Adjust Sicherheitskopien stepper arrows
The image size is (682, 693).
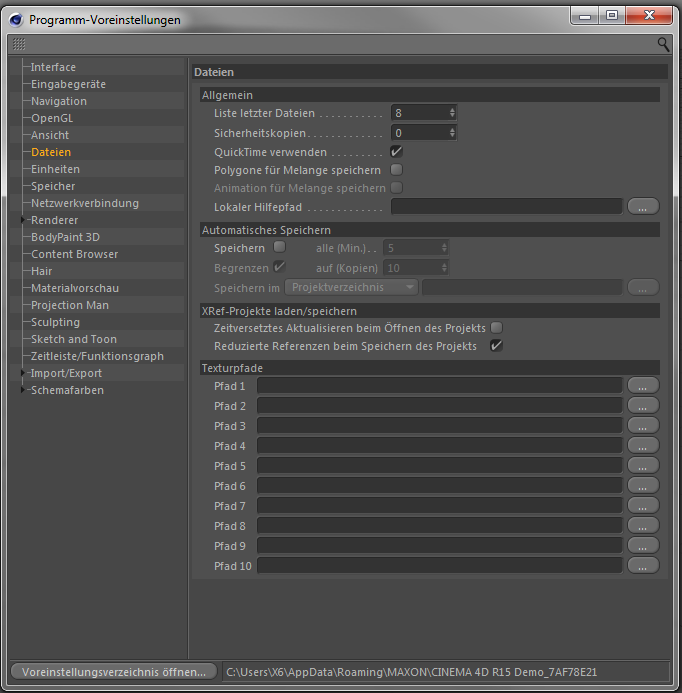tap(452, 133)
